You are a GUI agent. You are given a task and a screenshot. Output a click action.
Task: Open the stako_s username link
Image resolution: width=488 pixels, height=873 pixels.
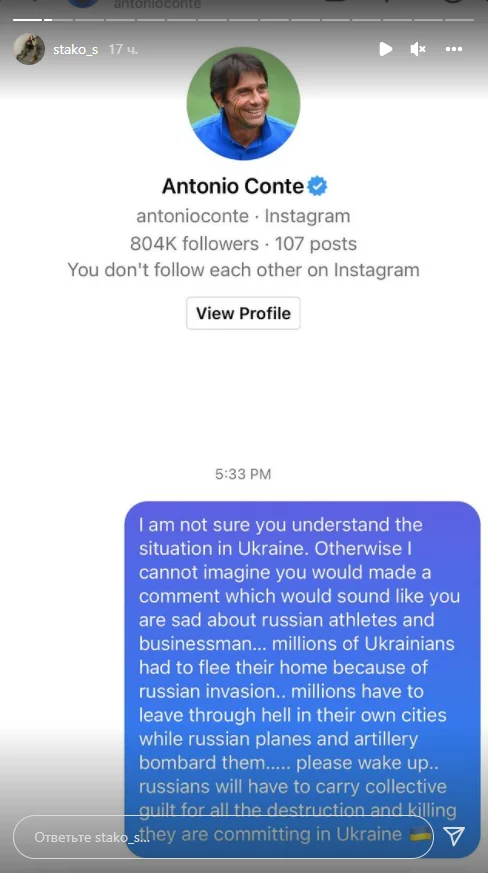[x=75, y=50]
